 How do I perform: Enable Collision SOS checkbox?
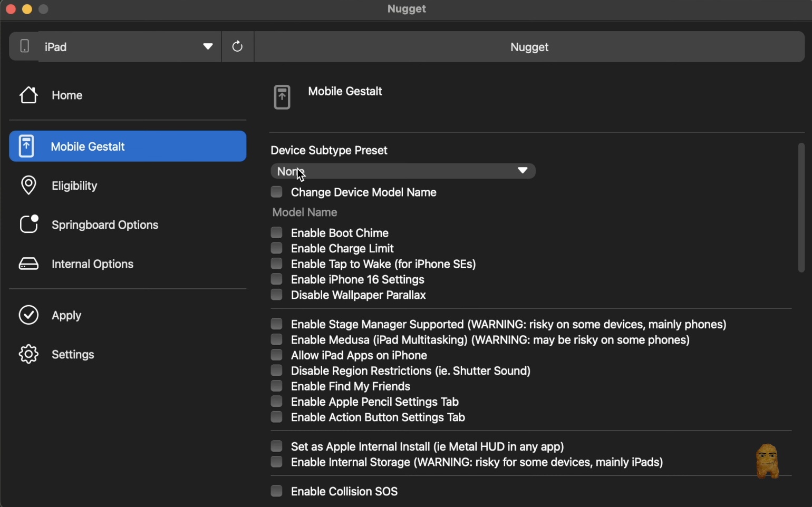[x=277, y=491]
